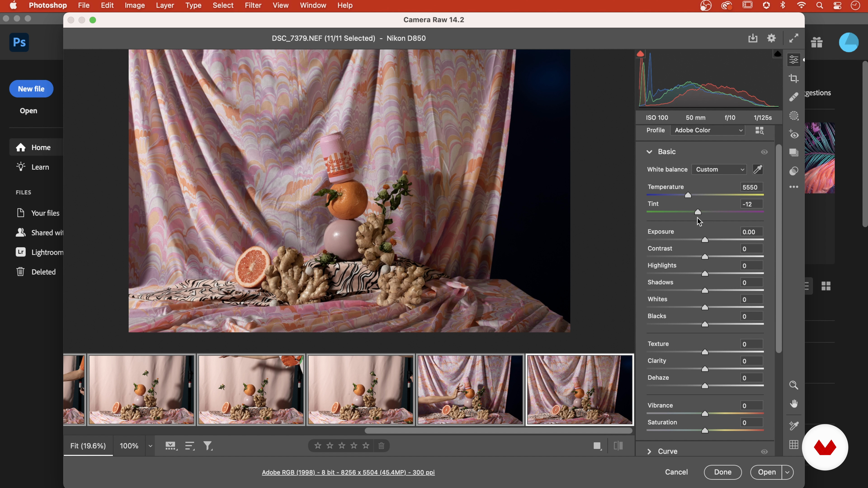
Task: Open the Filter menu
Action: click(x=253, y=5)
